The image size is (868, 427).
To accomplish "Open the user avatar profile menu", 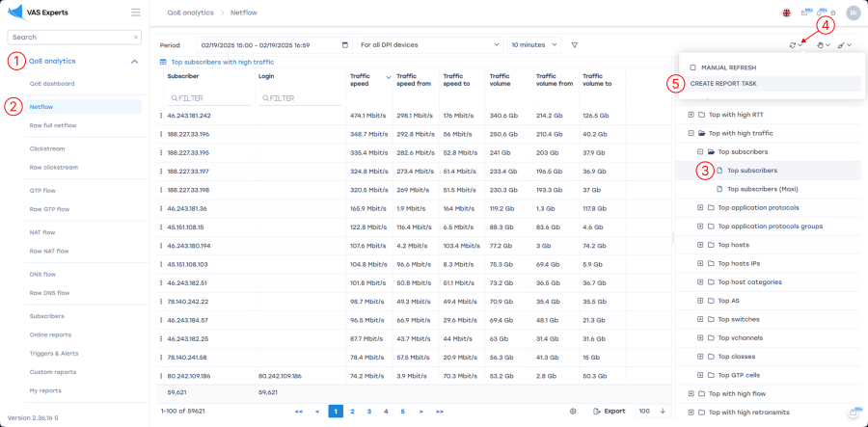I will pyautogui.click(x=853, y=13).
